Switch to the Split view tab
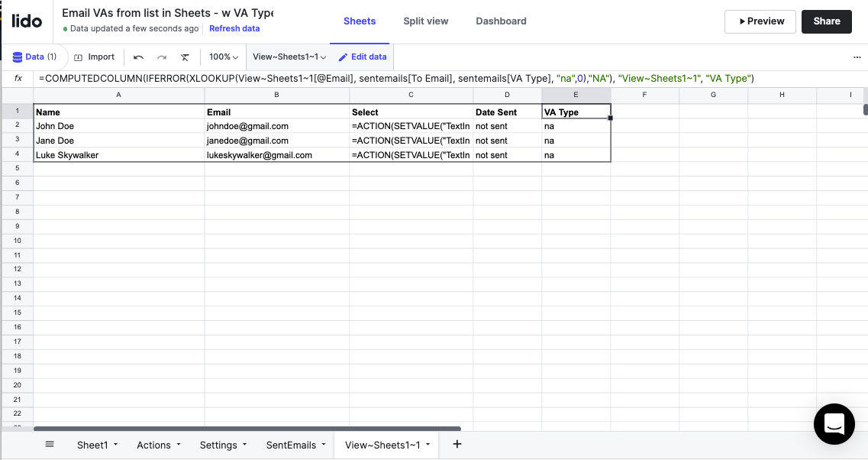Image resolution: width=868 pixels, height=460 pixels. (x=426, y=21)
